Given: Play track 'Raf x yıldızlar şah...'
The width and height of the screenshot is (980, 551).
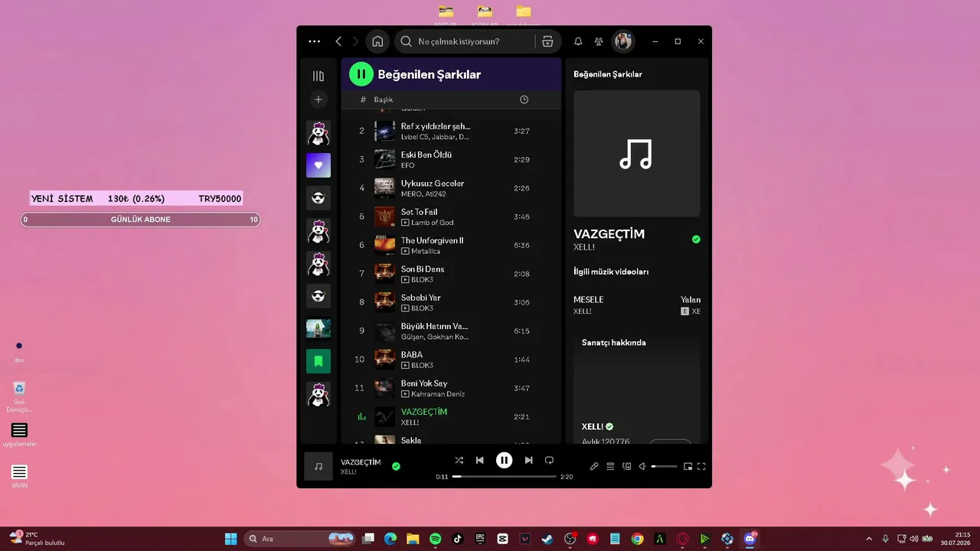Looking at the screenshot, I should (x=436, y=126).
